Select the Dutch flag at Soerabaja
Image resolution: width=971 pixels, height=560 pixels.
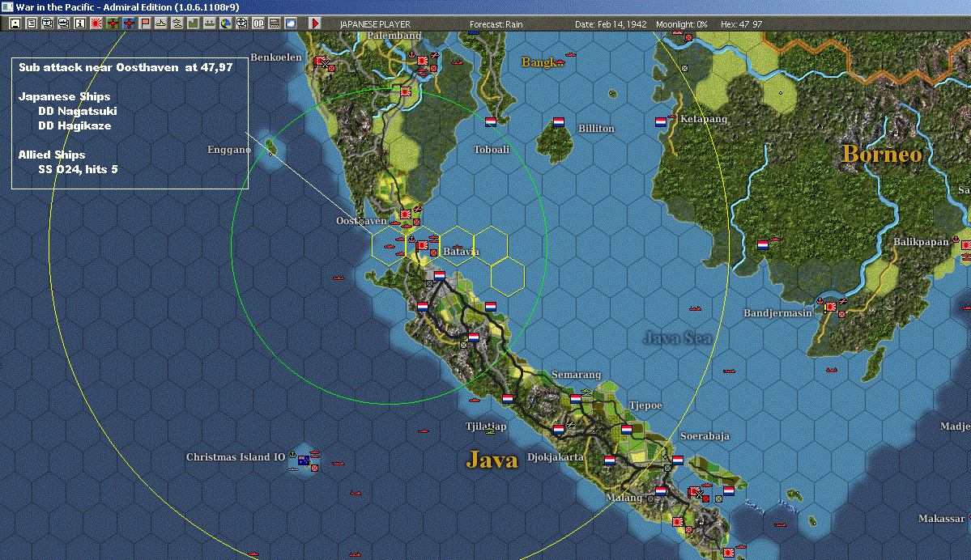pos(678,460)
